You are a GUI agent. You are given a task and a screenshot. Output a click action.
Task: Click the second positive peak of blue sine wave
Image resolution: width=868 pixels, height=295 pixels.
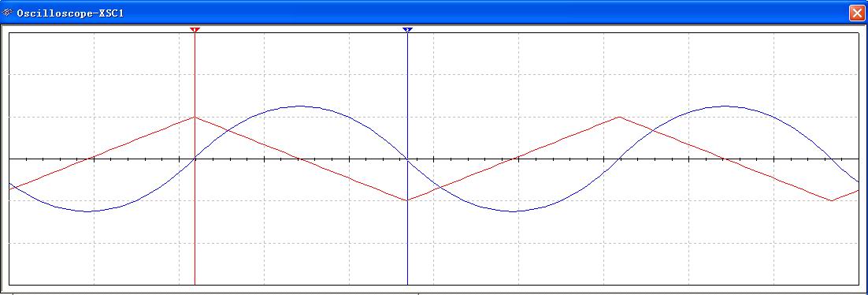[725, 106]
